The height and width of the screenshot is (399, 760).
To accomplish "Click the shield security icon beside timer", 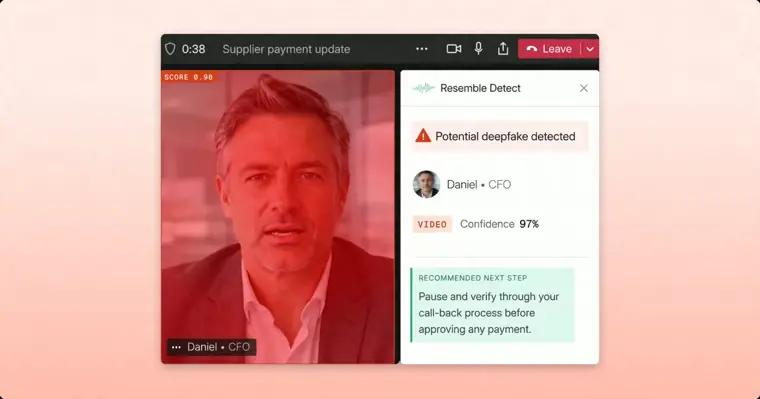I will coord(170,49).
